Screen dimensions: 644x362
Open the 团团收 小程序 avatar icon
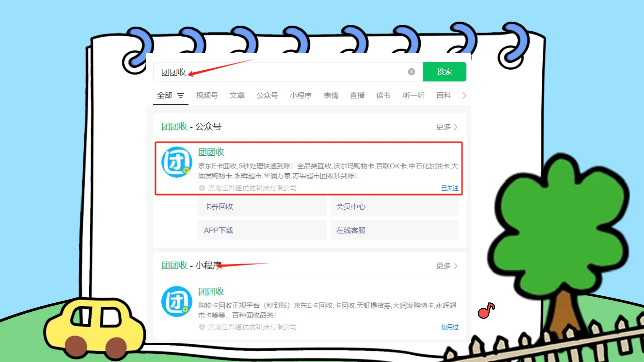tap(176, 301)
